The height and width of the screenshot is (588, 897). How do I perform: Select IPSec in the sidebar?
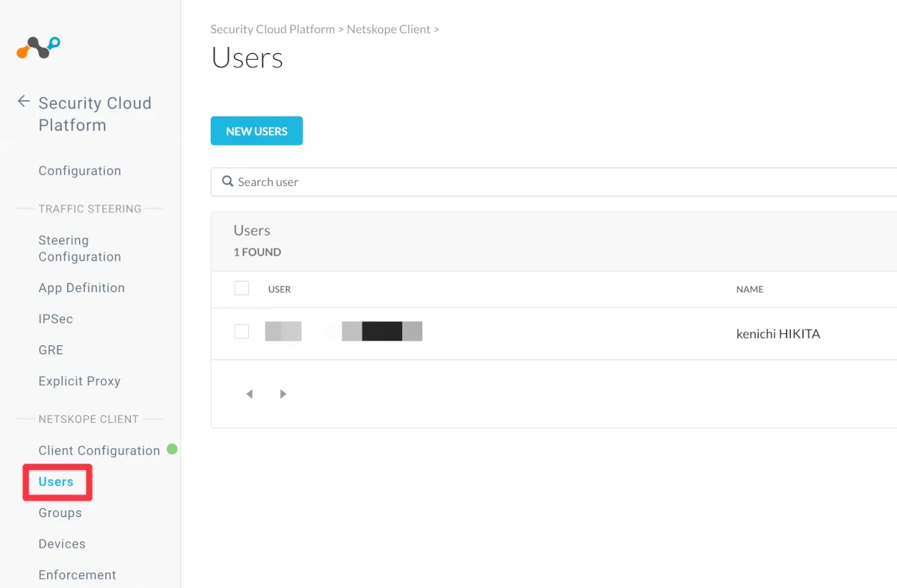55,318
